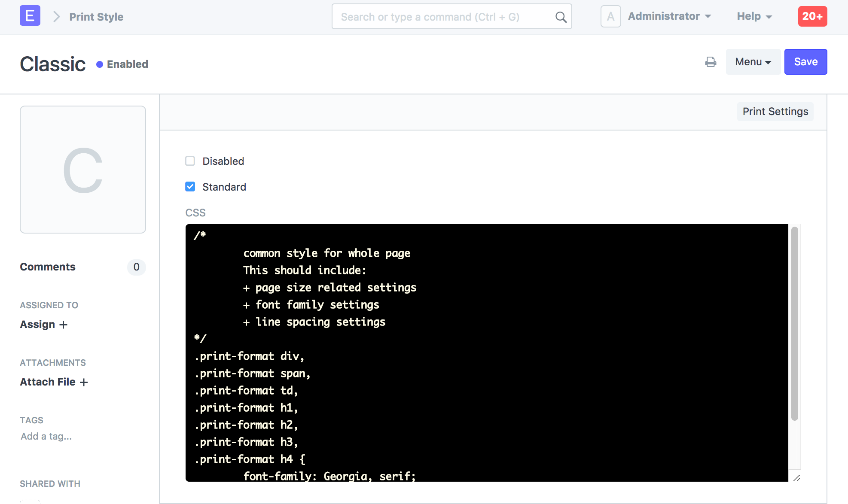This screenshot has height=504, width=848.
Task: Click the Add a tag field
Action: [x=46, y=437]
